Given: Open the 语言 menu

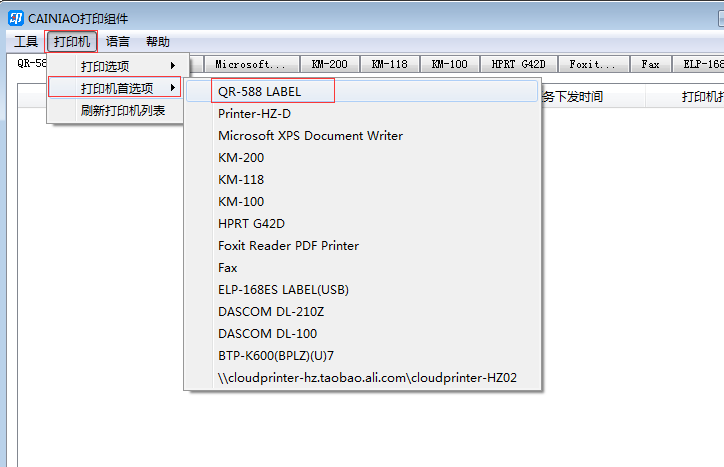Looking at the screenshot, I should pos(118,42).
